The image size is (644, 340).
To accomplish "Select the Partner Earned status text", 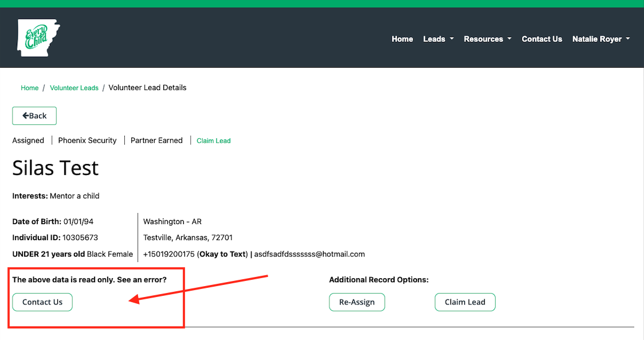I will (156, 140).
